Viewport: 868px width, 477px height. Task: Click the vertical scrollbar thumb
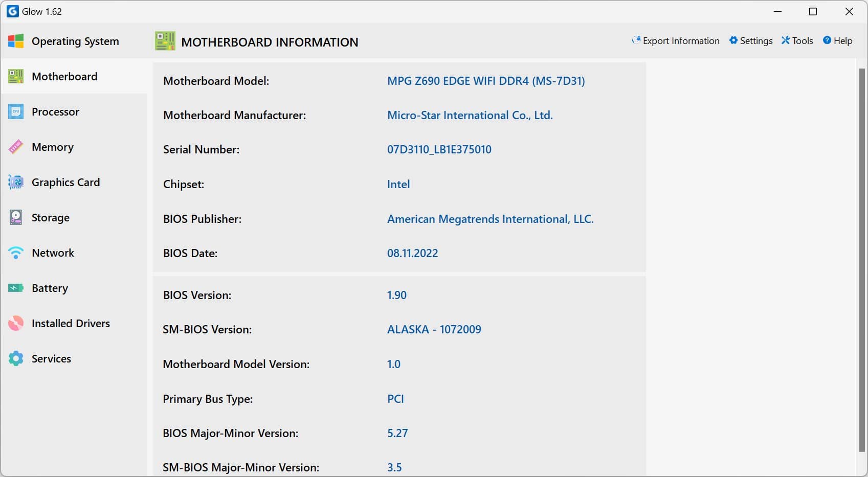pos(862,260)
